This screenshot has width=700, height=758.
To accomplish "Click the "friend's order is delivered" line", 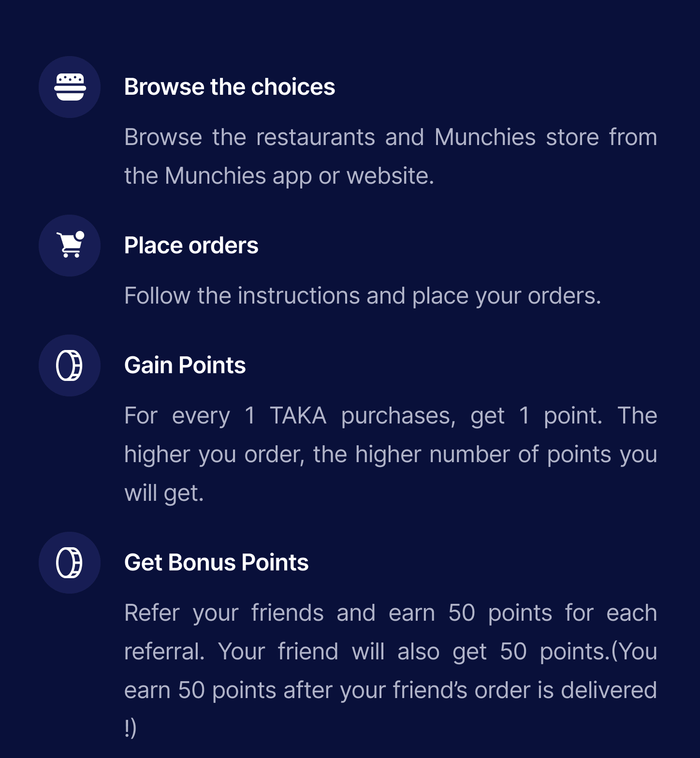I will (x=391, y=690).
